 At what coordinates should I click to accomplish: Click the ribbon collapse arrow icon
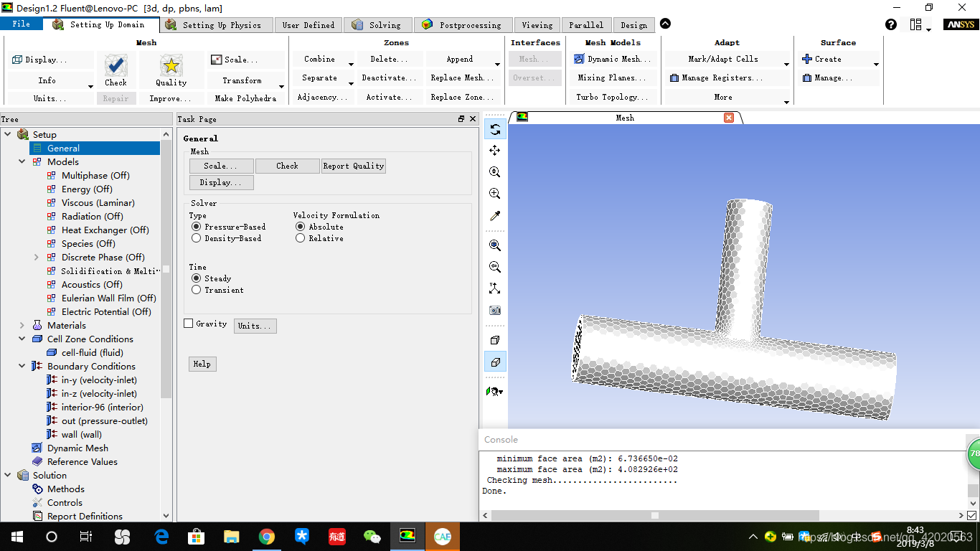coord(665,24)
